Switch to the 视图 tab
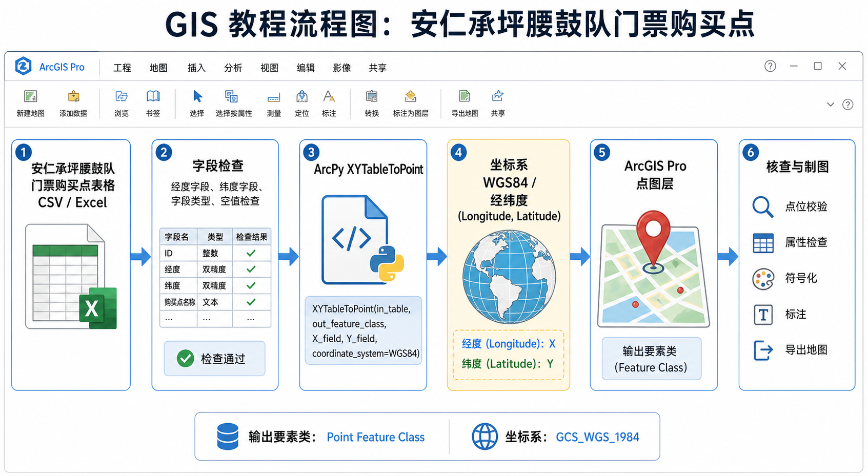868x476 pixels. pyautogui.click(x=269, y=68)
